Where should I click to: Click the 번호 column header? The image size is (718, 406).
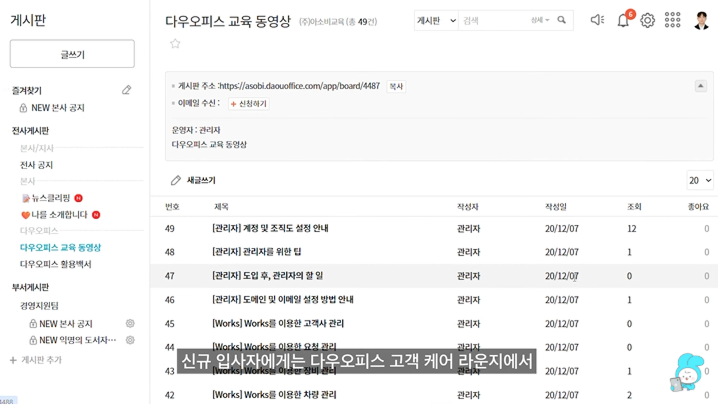(172, 207)
